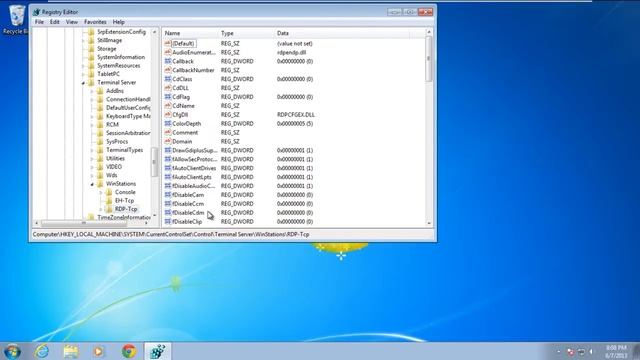
Task: Click the rdpendp.dll data cell
Action: (291, 52)
